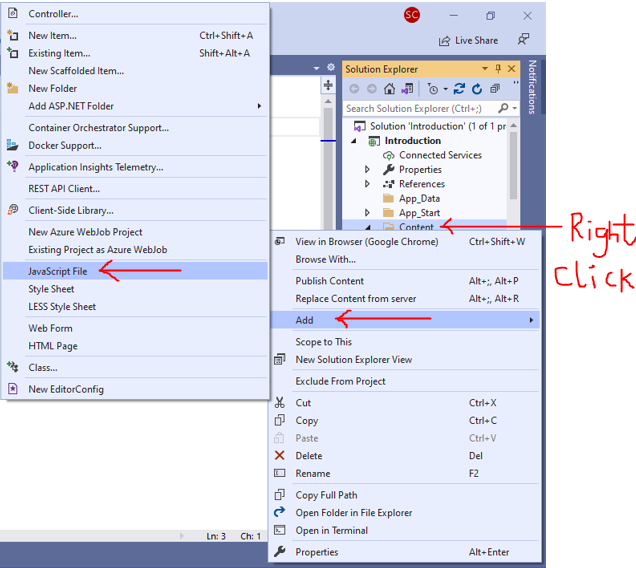Open the editor tab list dropdown arrow
The image size is (636, 568).
pos(316,68)
